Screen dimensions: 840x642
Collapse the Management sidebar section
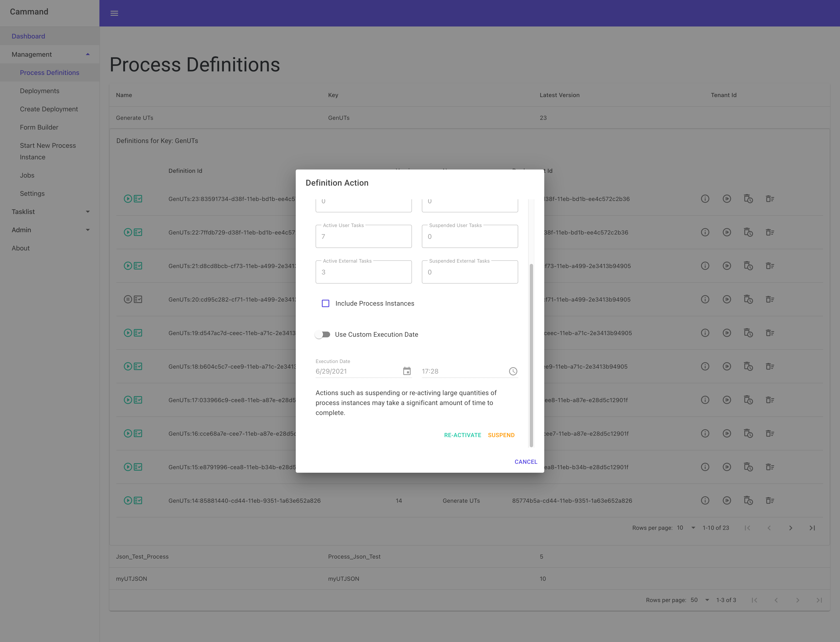pyautogui.click(x=88, y=54)
